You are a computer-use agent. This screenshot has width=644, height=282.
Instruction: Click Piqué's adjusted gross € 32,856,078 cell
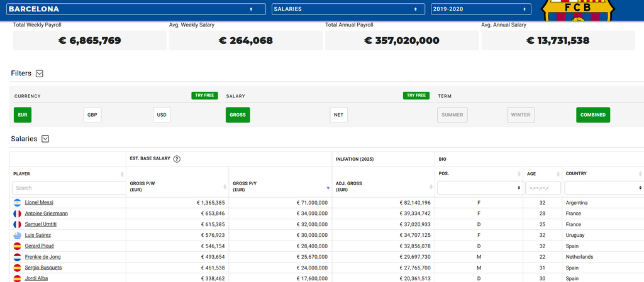point(383,246)
